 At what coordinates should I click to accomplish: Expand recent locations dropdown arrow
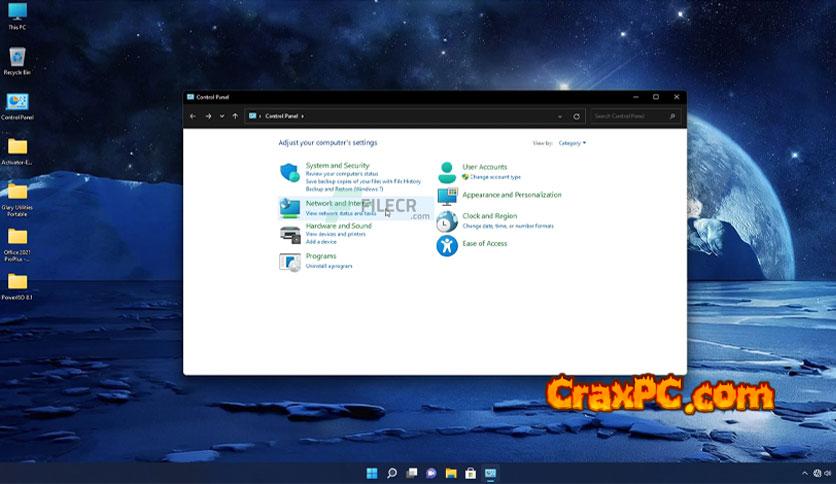pos(221,116)
